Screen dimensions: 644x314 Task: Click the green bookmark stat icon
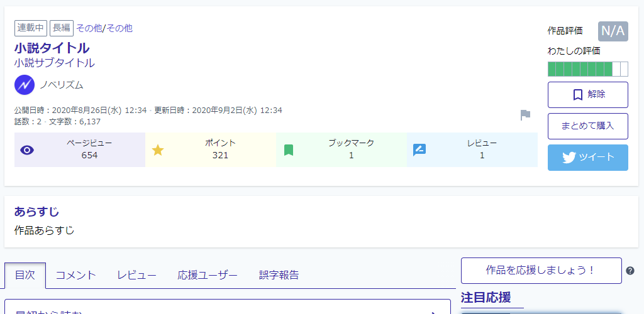pos(289,150)
